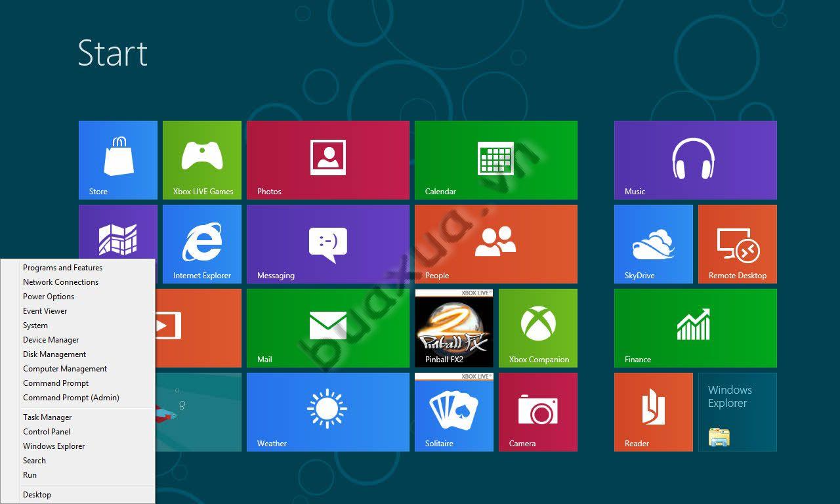The image size is (840, 504).
Task: Select Windows Explorer in the context menu
Action: click(78, 446)
